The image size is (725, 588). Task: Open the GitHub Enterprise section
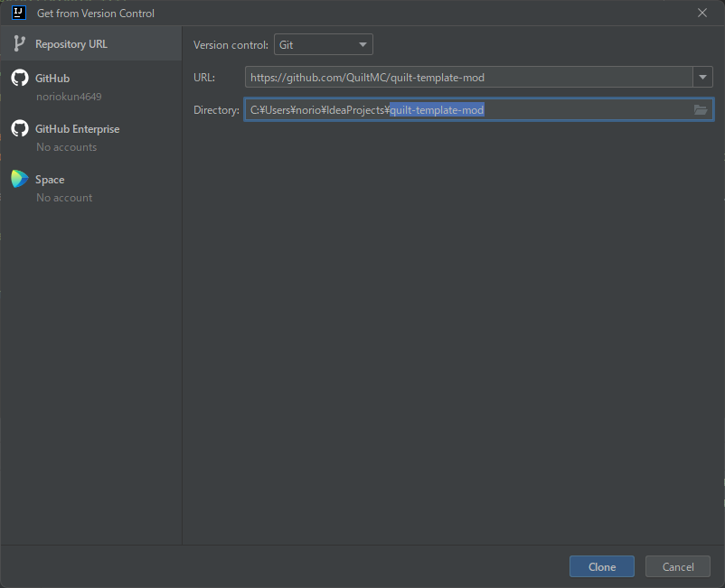pos(91,137)
